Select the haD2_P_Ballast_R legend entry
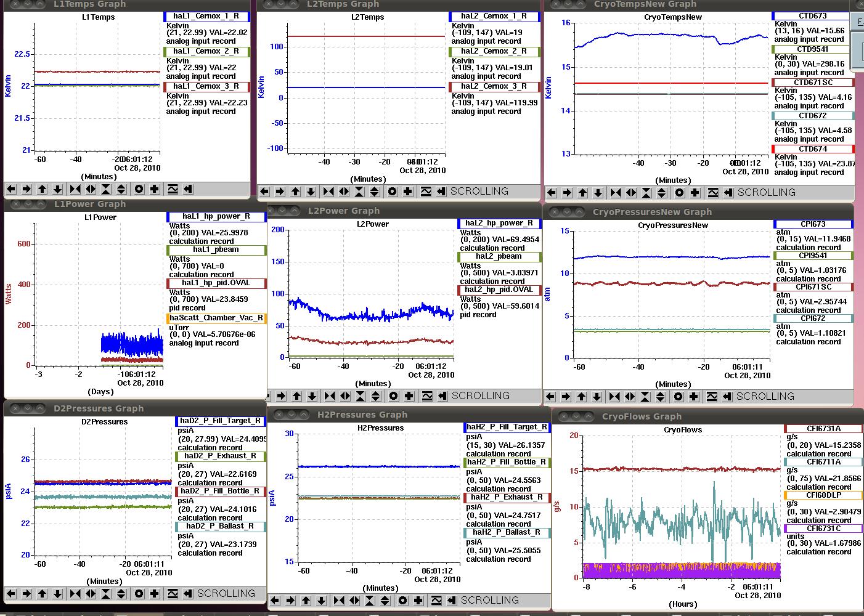 [221, 527]
